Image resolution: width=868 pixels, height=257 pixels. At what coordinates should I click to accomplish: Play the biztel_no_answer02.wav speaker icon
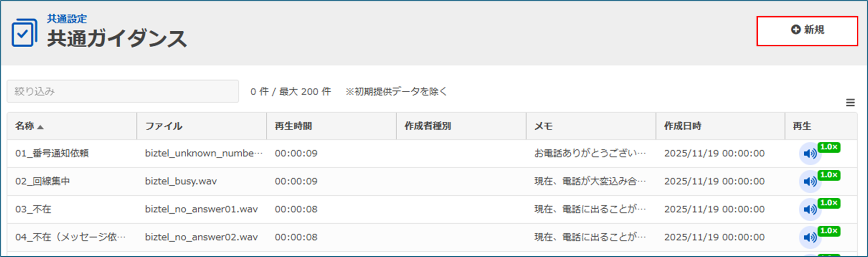click(810, 238)
